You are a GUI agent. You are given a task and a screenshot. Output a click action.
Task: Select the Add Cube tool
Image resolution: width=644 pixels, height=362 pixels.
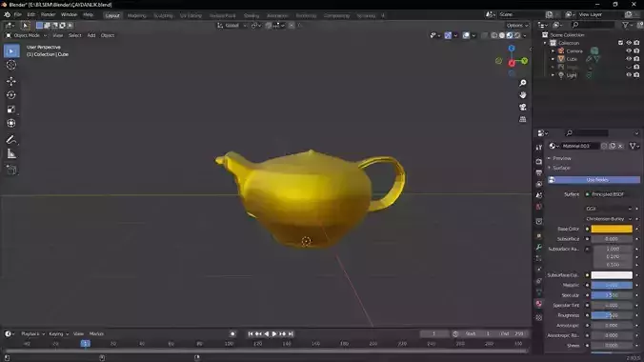[11, 170]
